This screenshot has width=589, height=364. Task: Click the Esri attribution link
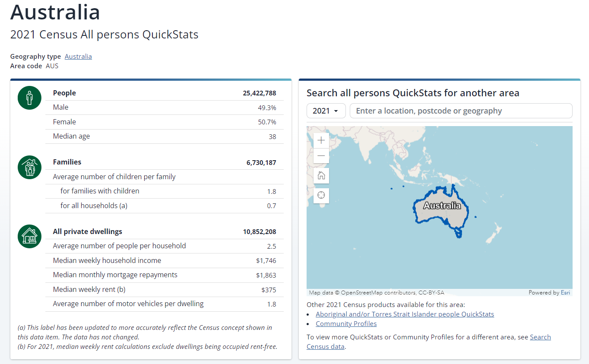pos(565,292)
